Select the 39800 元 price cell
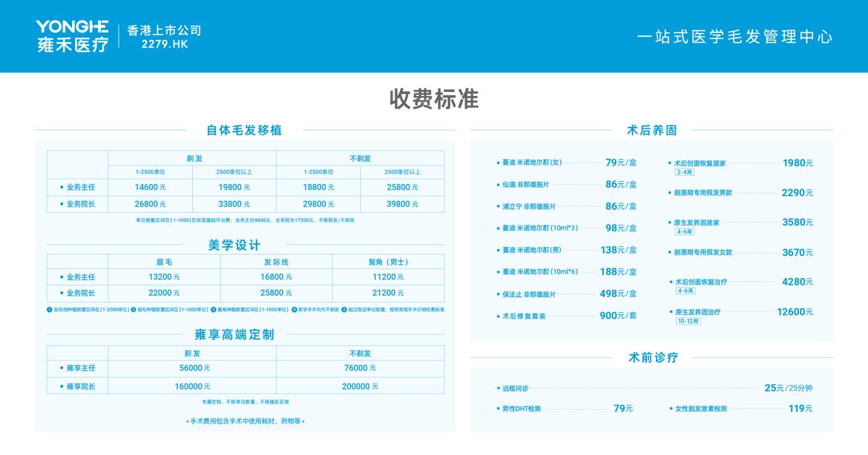 click(x=402, y=204)
